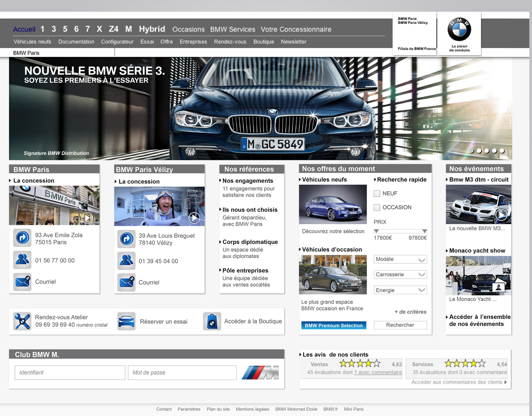Click the envelope icon in the BMW Paris card
The image size is (532, 416).
[x=22, y=282]
